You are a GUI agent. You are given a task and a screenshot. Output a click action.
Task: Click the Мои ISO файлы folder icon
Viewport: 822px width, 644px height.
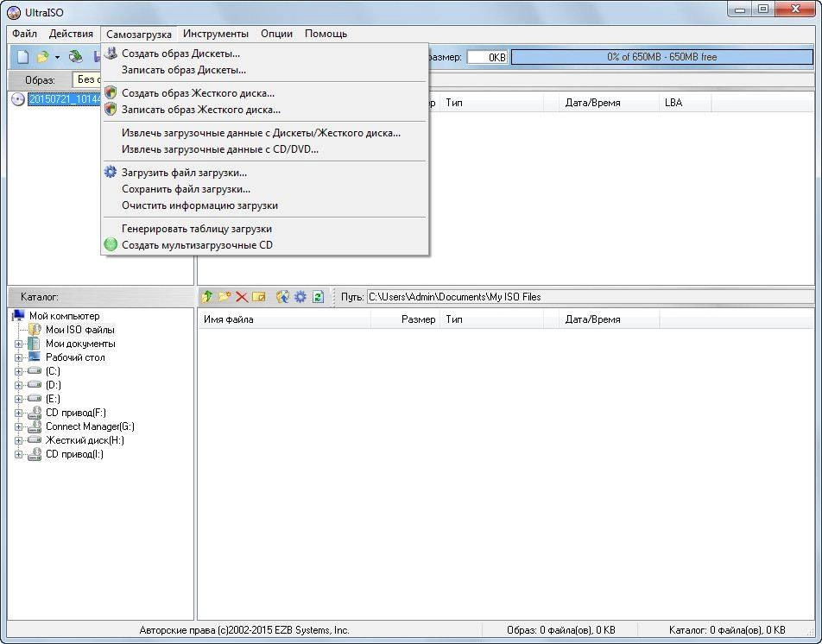tap(35, 330)
